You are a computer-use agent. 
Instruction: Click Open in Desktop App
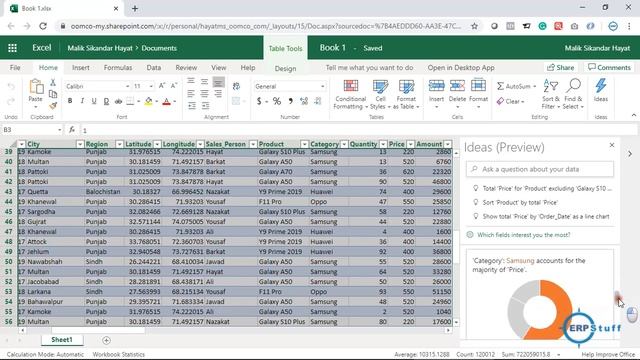tap(461, 68)
